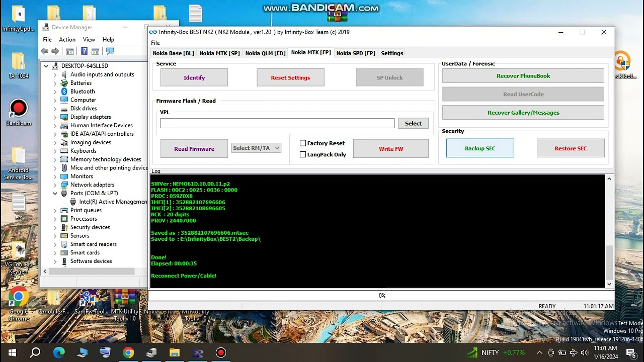Open the InfinityUpd folder on desktop
The height and width of the screenshot is (362, 644).
tap(19, 19)
